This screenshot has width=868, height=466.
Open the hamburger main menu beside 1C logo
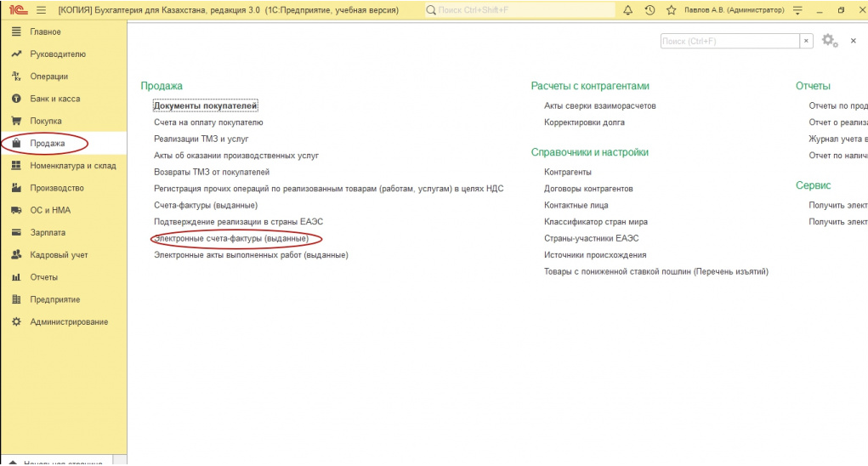point(41,10)
